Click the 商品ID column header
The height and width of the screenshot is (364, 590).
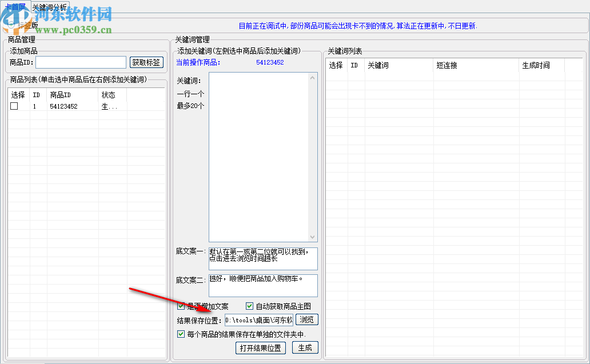(72, 95)
